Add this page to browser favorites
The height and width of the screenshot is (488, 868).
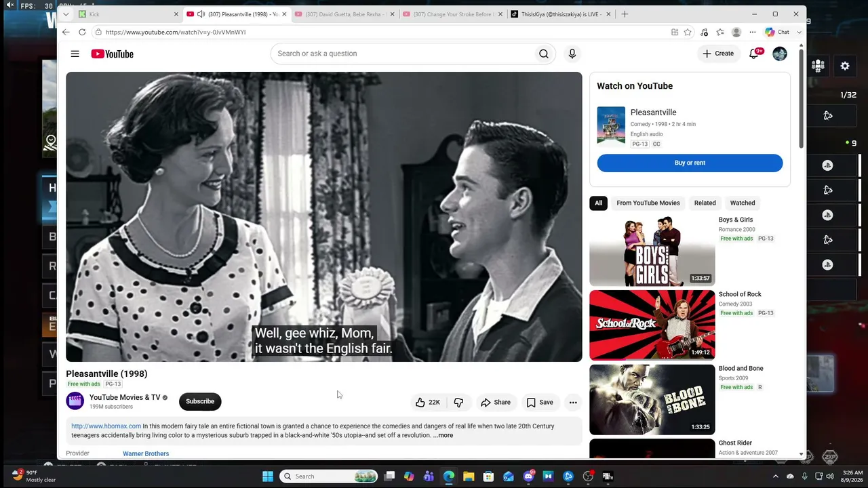688,32
